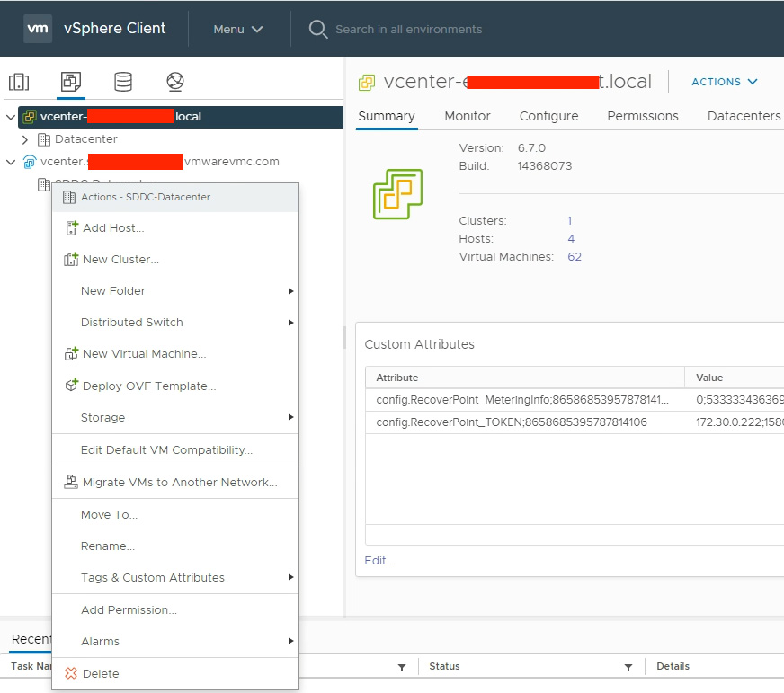Screen dimensions: 784x693
Task: Open the VMs and Templates view icon
Action: [70, 82]
